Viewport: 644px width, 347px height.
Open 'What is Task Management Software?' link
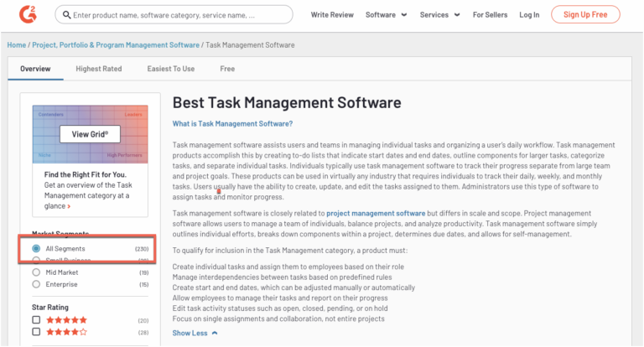(x=232, y=123)
